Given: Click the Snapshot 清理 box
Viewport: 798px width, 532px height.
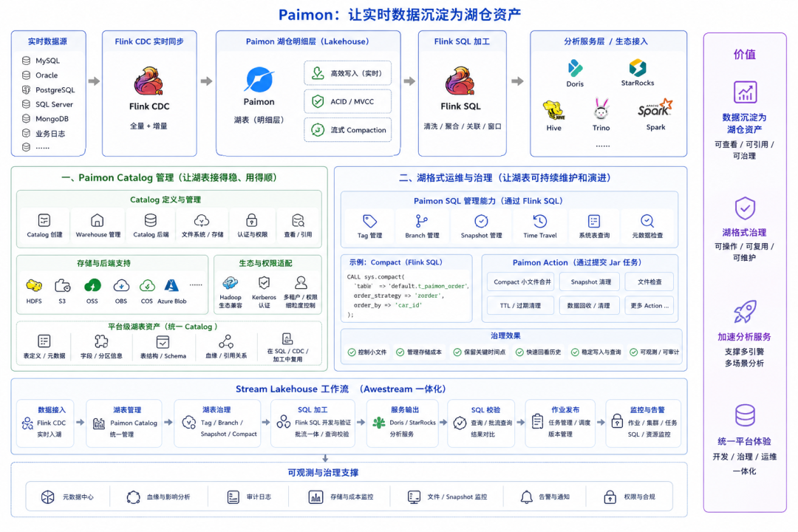Looking at the screenshot, I should (590, 282).
